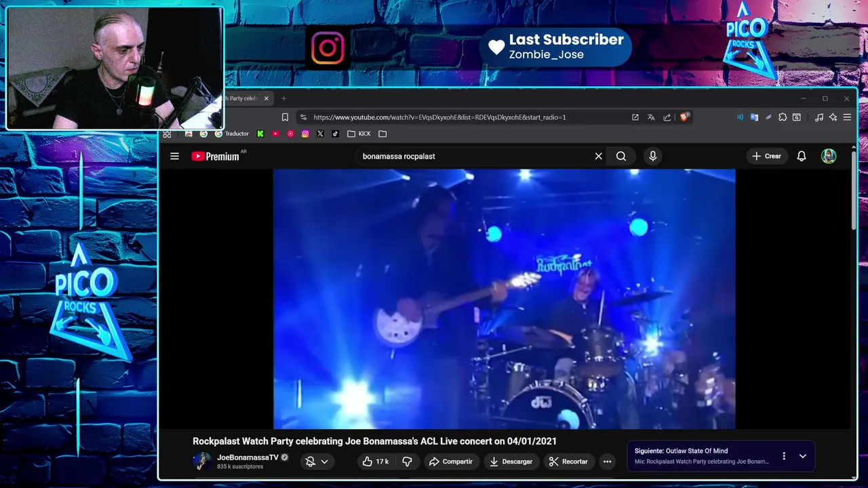Open the YouTube hamburger guide menu
Viewport: 868px width, 488px height.
tap(174, 156)
